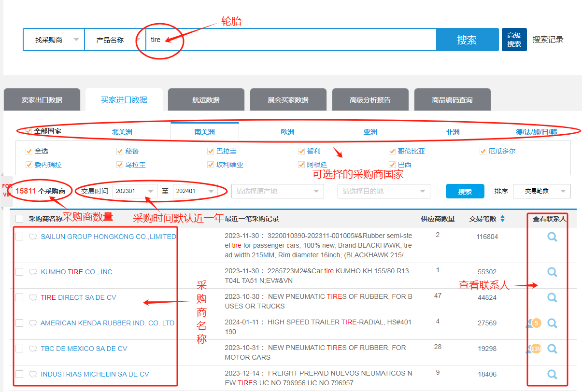Switch to the 航运数据 tab
The image size is (582, 392).
tap(206, 100)
